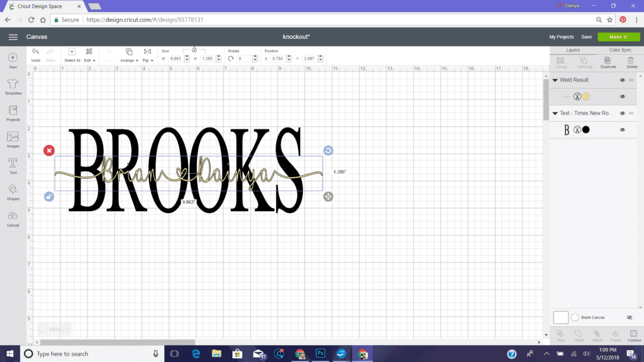Collapse the Weld Result layer group
This screenshot has height=362, width=644.
coord(555,80)
